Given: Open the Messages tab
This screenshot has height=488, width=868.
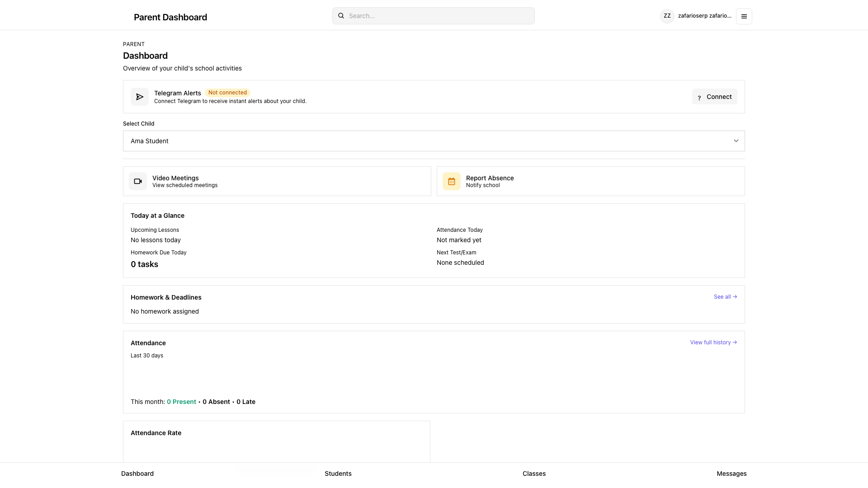Looking at the screenshot, I should (731, 474).
